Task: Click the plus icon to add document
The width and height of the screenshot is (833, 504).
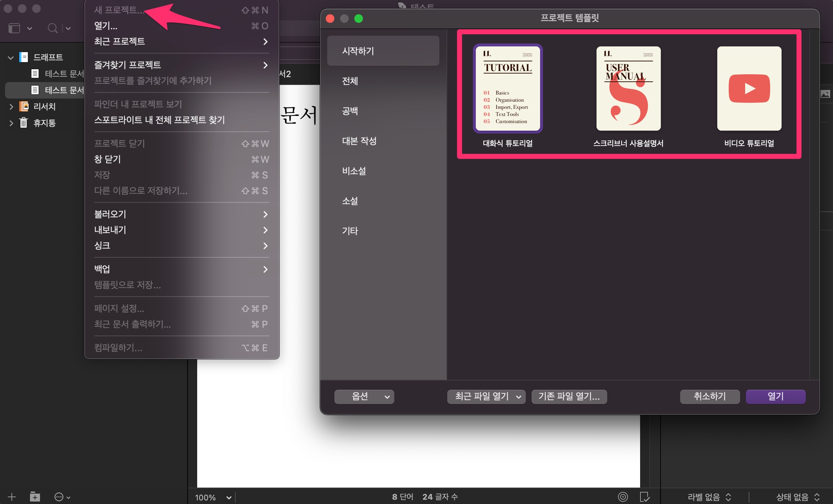Action: [x=12, y=497]
